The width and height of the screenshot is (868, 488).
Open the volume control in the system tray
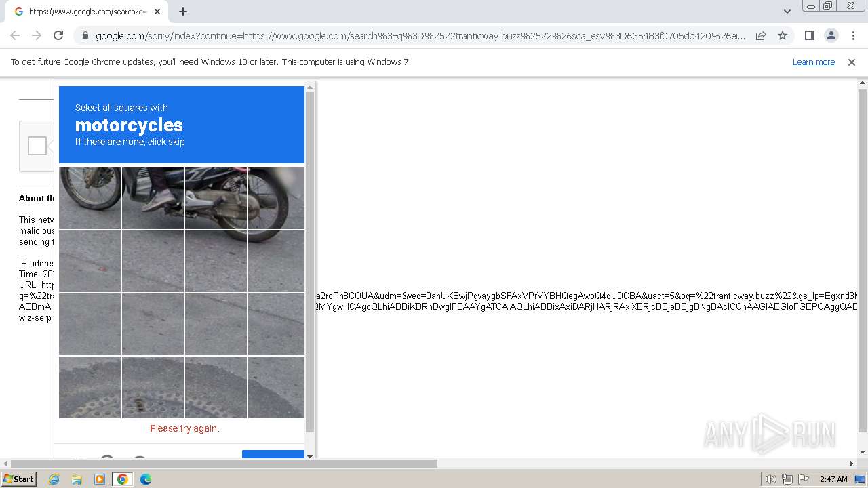point(770,479)
